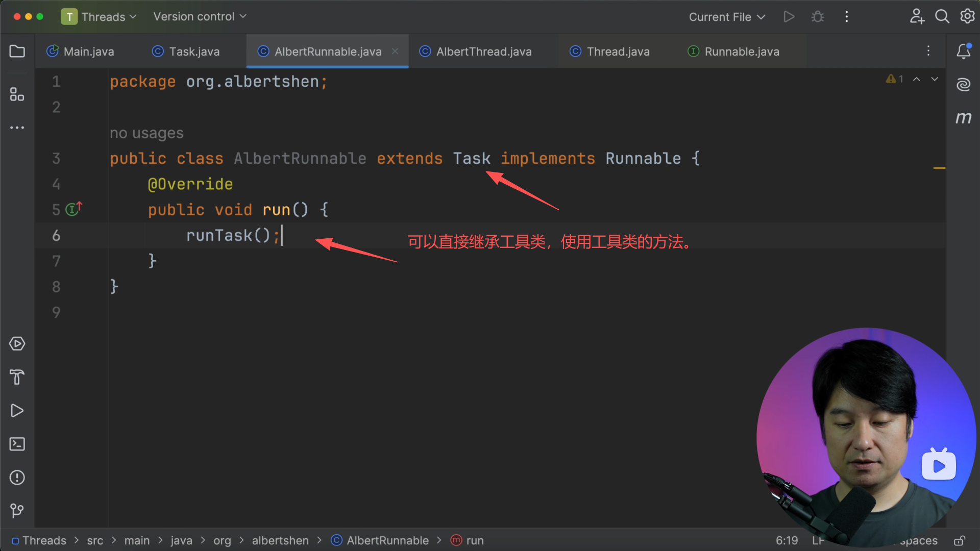Expand the Current File run configuration dropdown
Image resolution: width=980 pixels, height=551 pixels.
(x=727, y=17)
